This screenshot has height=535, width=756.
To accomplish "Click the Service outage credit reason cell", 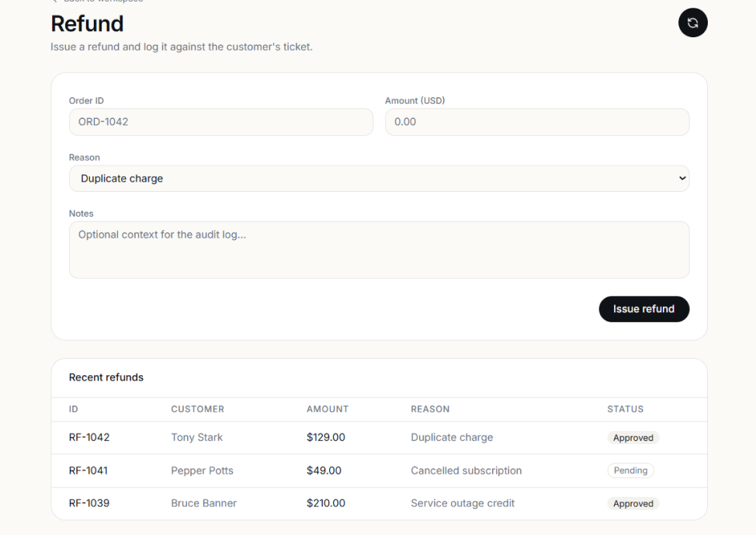I will click(463, 503).
